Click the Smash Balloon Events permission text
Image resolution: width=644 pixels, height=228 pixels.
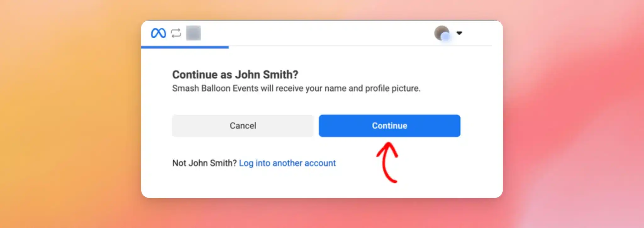pos(296,88)
